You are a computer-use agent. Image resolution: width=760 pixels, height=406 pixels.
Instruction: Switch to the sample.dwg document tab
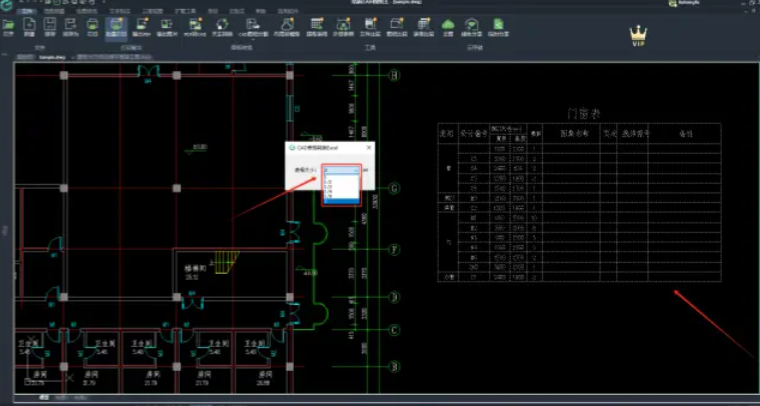(x=52, y=58)
